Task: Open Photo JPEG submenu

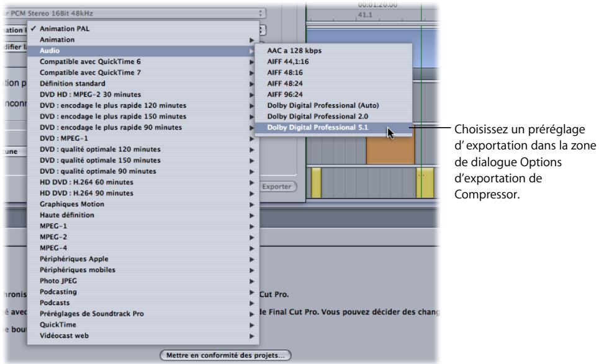Action: click(x=143, y=281)
